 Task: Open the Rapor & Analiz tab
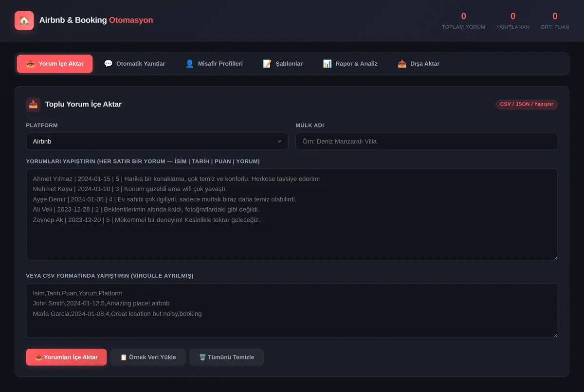[x=350, y=64]
